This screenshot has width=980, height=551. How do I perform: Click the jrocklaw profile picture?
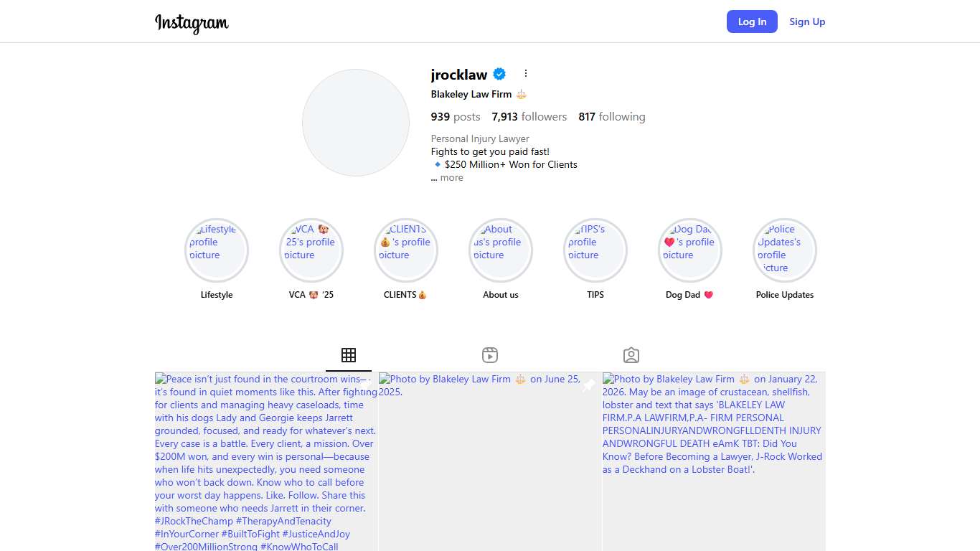click(356, 123)
